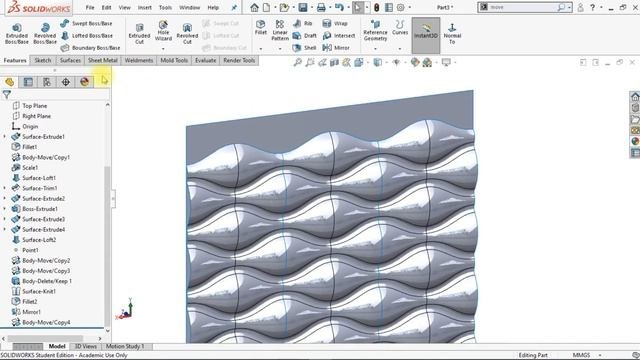Switch to the Sheet Metal tab
This screenshot has width=640, height=360.
pos(102,60)
